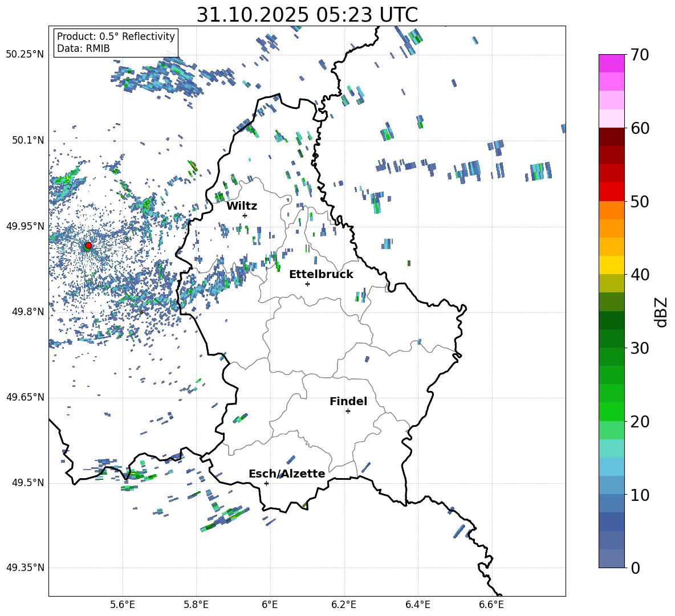The height and width of the screenshot is (616, 675).
Task: Select the Wiltz city label
Action: click(242, 206)
